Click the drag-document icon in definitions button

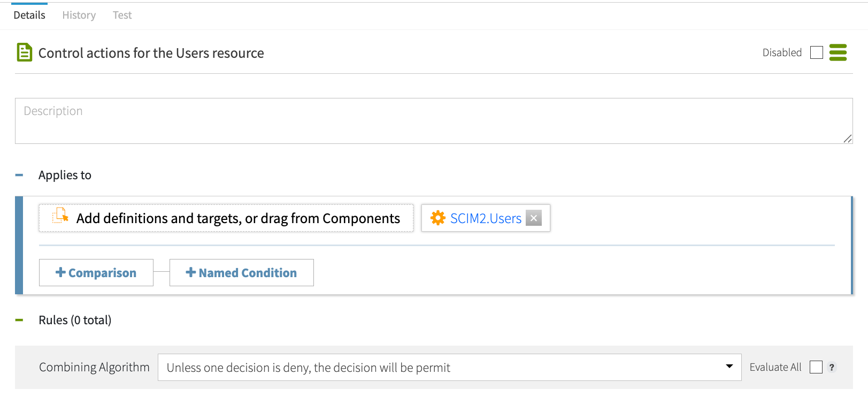(59, 217)
